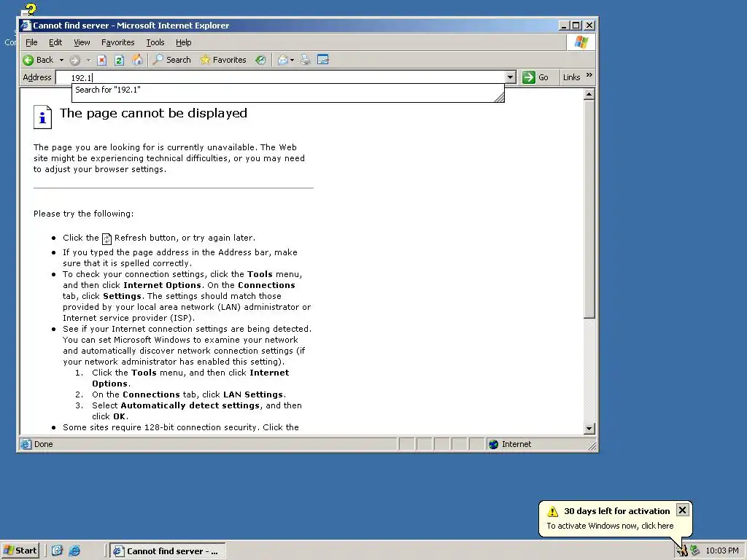
Task: Click the Internet zone globe in status bar
Action: click(x=494, y=444)
